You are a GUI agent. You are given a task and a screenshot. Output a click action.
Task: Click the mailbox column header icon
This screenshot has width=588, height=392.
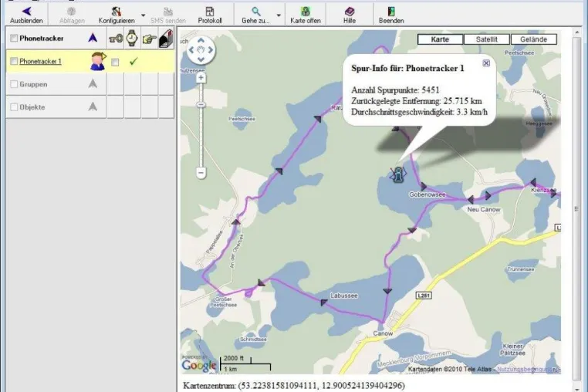point(166,39)
